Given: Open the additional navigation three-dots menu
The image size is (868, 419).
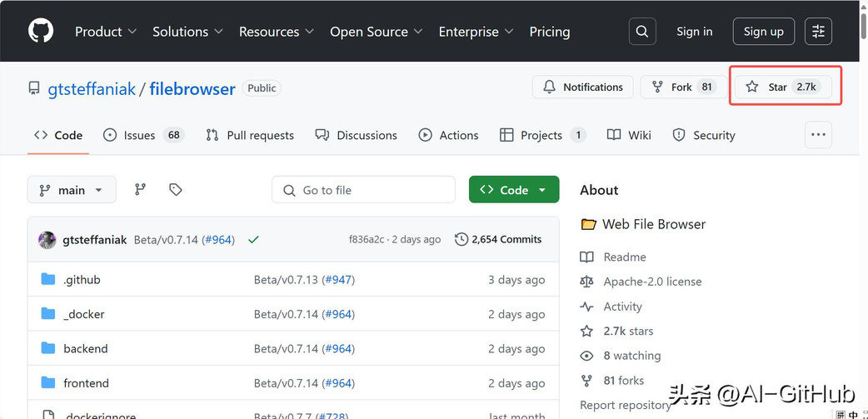Looking at the screenshot, I should coord(818,134).
